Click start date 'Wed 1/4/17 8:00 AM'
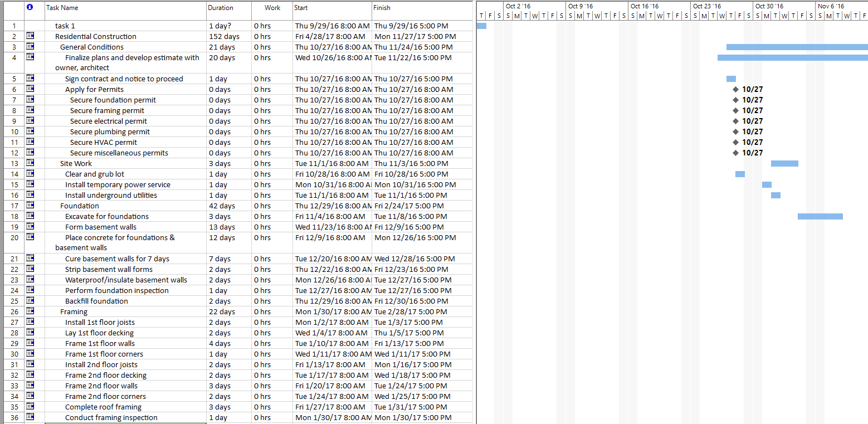The height and width of the screenshot is (424, 868). 332,333
